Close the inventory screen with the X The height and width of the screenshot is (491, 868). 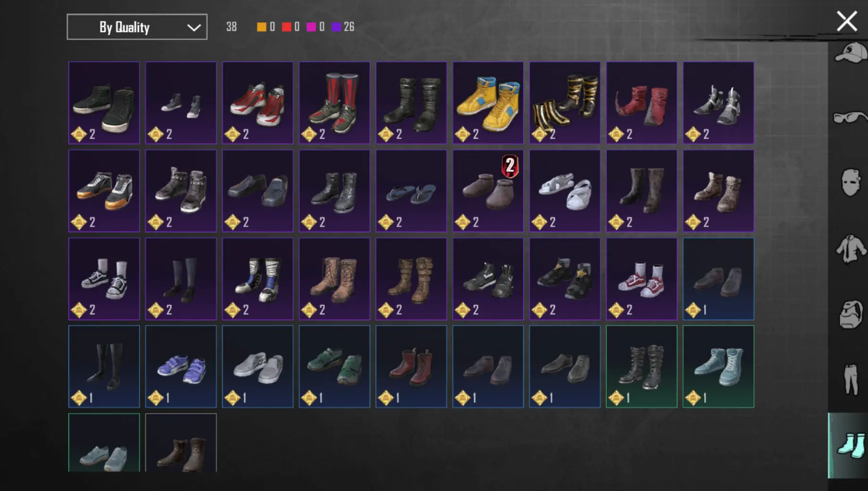(847, 21)
